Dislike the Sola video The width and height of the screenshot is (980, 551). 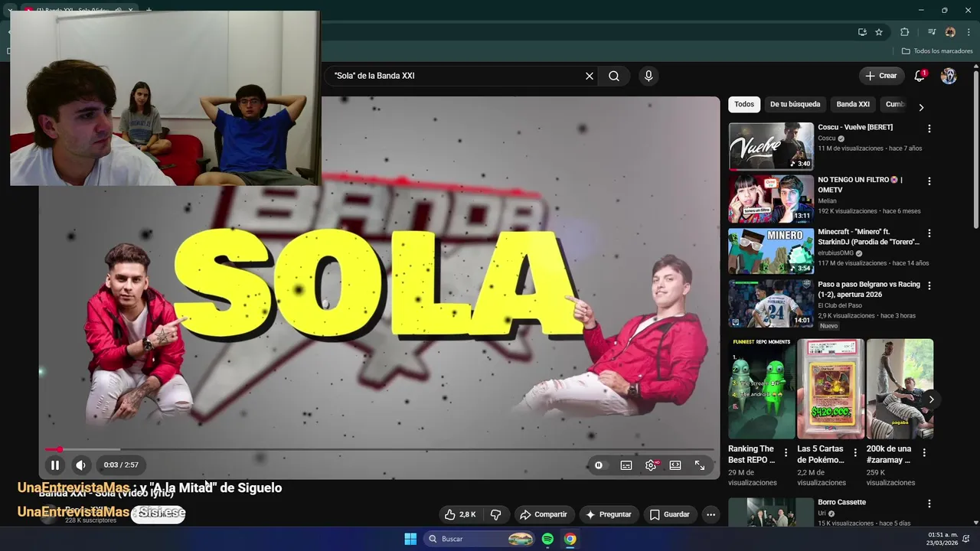[x=495, y=514]
